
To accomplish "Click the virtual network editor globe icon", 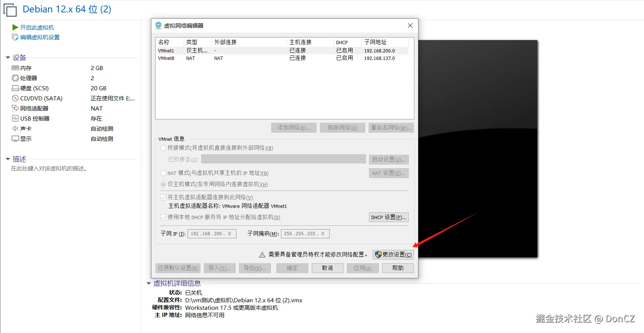I will tap(158, 25).
